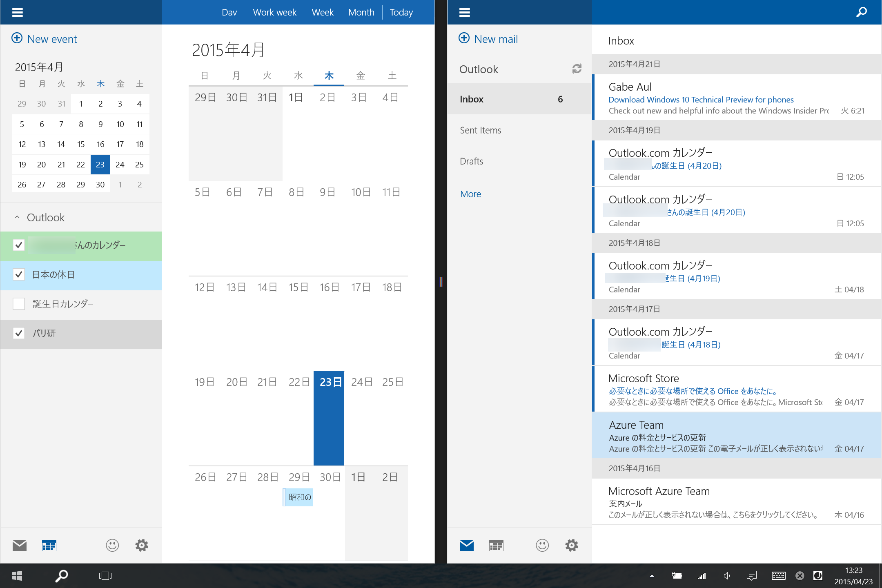Viewport: 882px width, 588px height.
Task: Enable the 誕生日カレンダー checkbox
Action: 19,304
